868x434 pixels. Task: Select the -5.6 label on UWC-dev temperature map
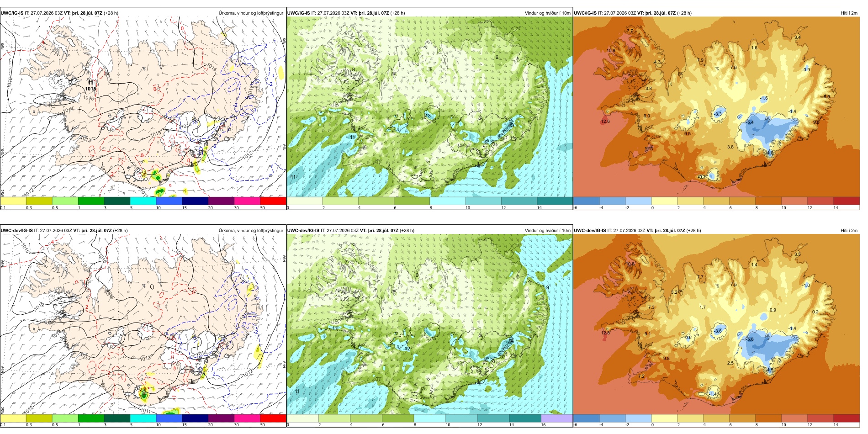(x=750, y=339)
